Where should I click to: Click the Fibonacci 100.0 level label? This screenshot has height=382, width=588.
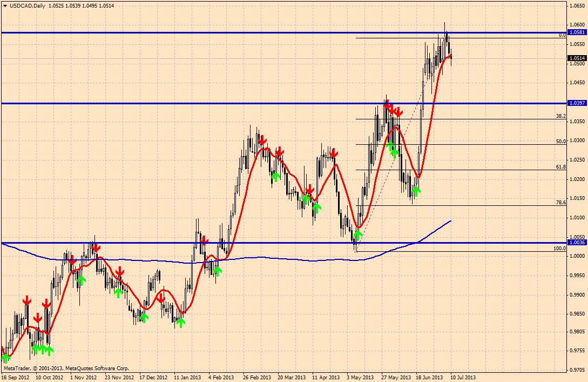point(560,249)
